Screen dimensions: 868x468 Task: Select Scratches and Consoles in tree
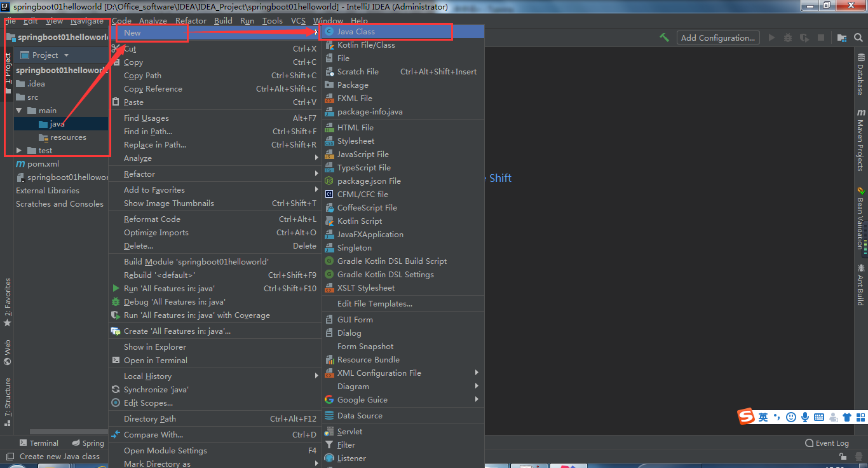(x=61, y=204)
